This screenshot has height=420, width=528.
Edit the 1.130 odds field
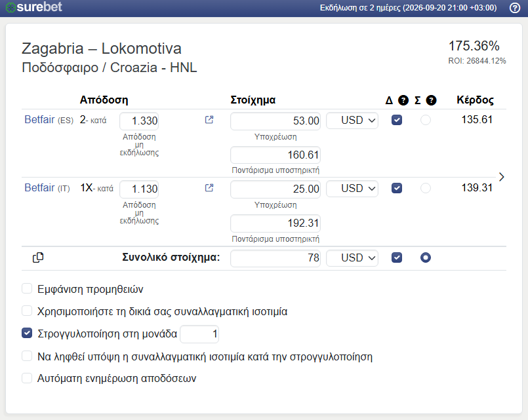coord(139,189)
